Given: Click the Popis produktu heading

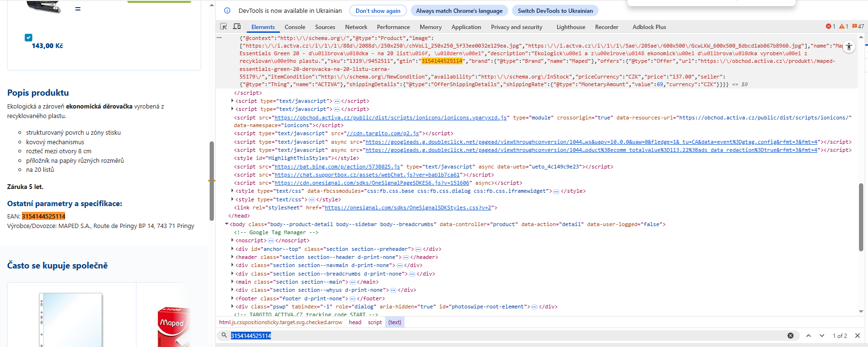Looking at the screenshot, I should 38,93.
